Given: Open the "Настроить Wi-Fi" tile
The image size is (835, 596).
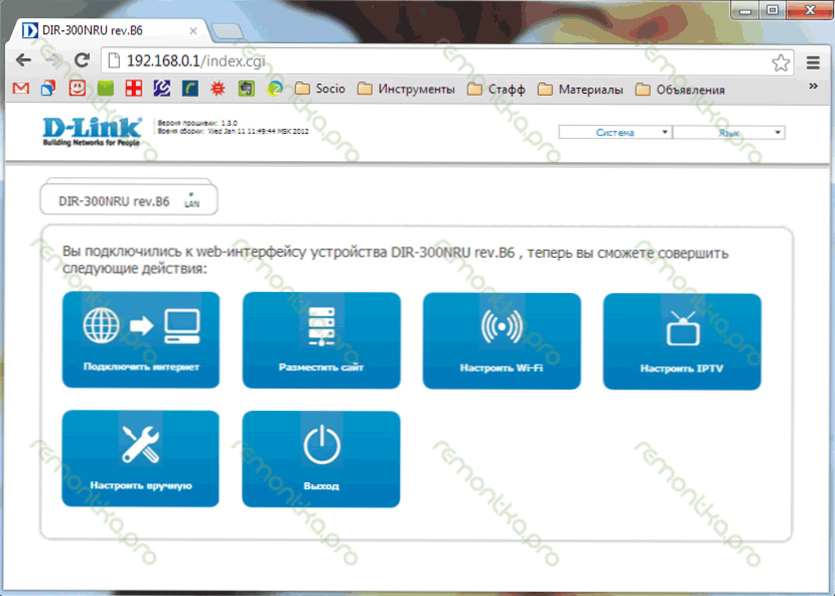Looking at the screenshot, I should [x=502, y=341].
